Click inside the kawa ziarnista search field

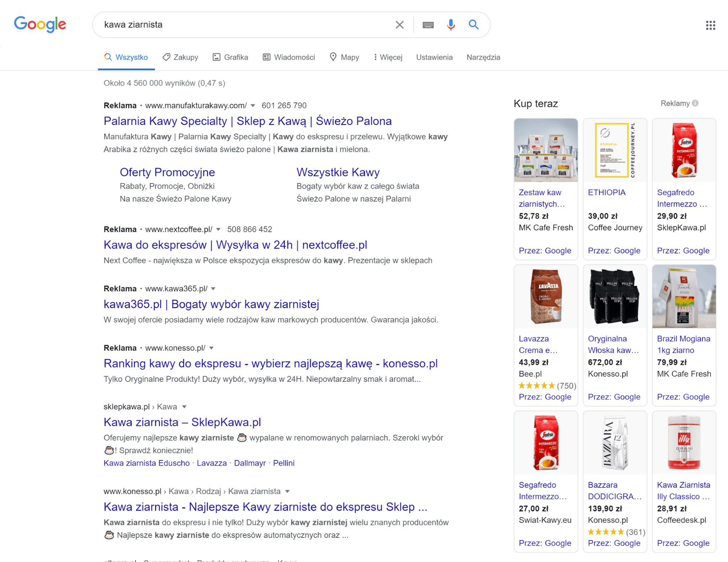point(245,25)
